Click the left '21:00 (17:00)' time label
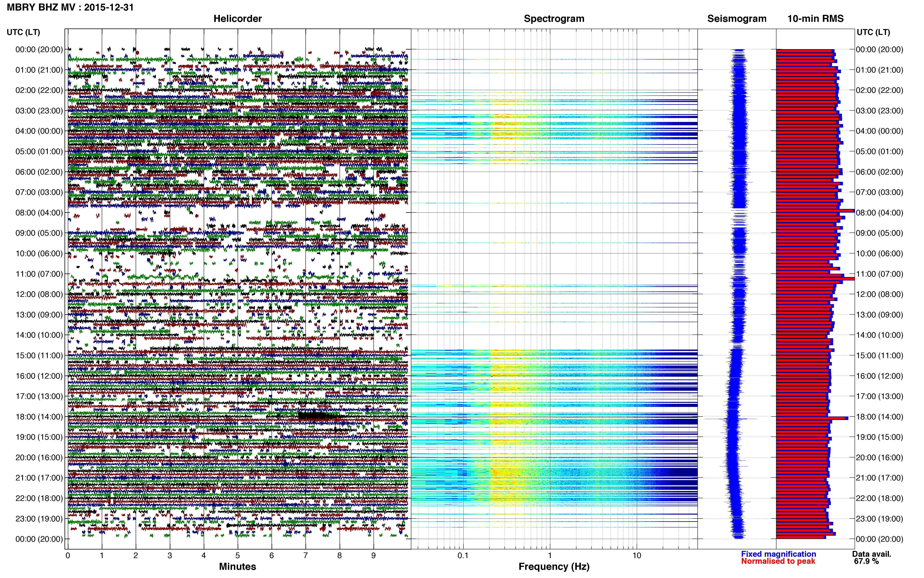Screen dimensions: 924x578 39,478
